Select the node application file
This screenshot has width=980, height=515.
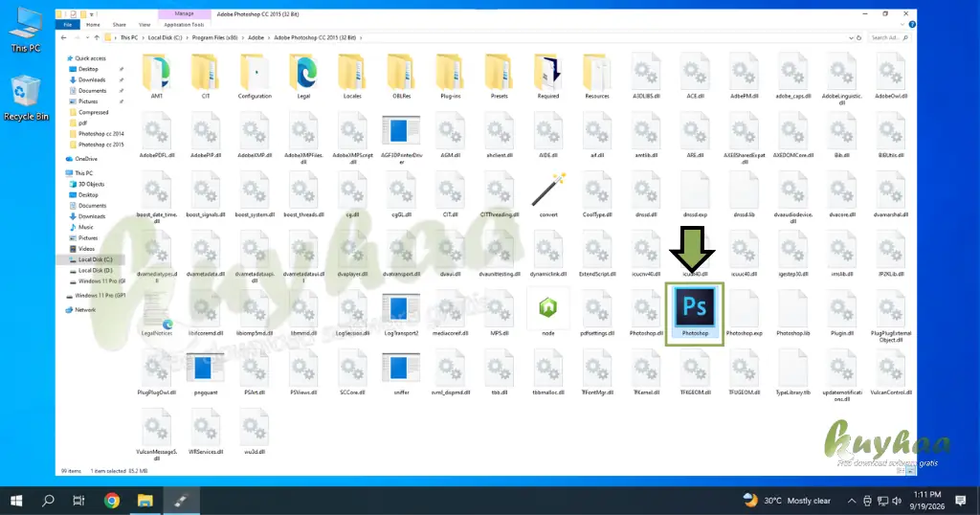pos(548,312)
